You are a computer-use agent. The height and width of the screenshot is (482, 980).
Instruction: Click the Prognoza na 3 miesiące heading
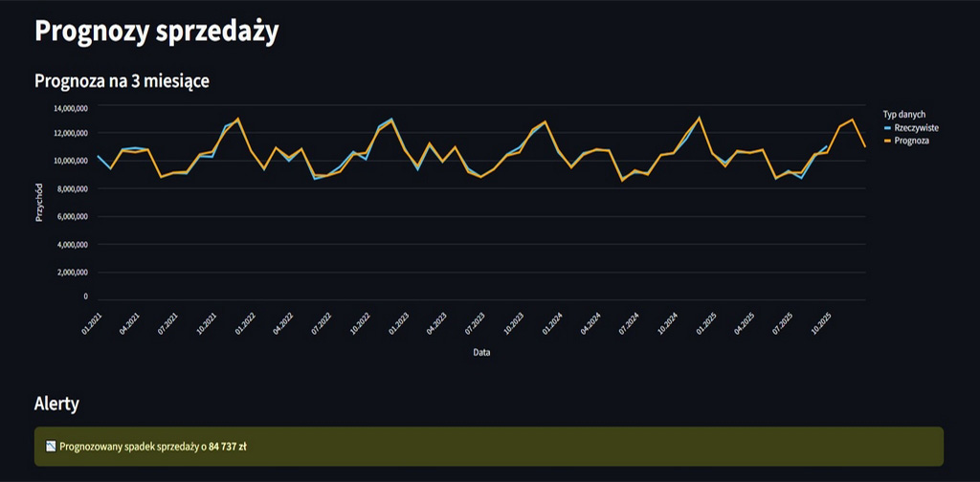pos(122,81)
